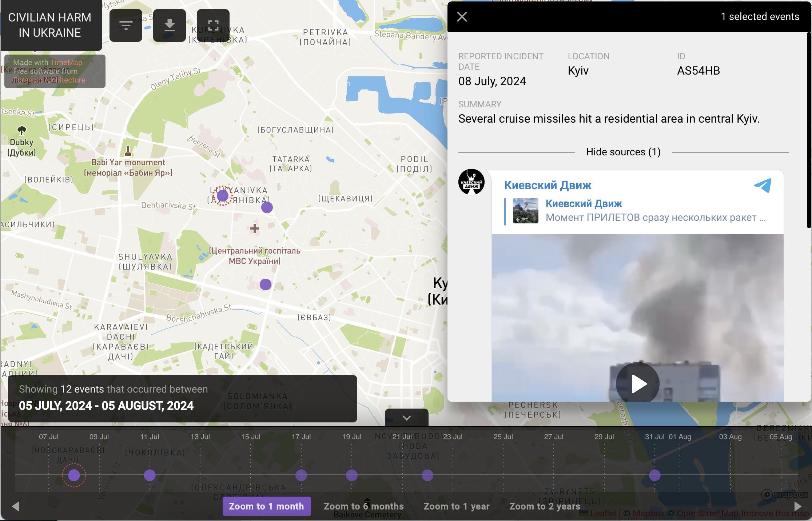Screen dimensions: 812x521
Task: Click the CIVILIAN HARM IN UKRAINE title
Action: point(50,25)
